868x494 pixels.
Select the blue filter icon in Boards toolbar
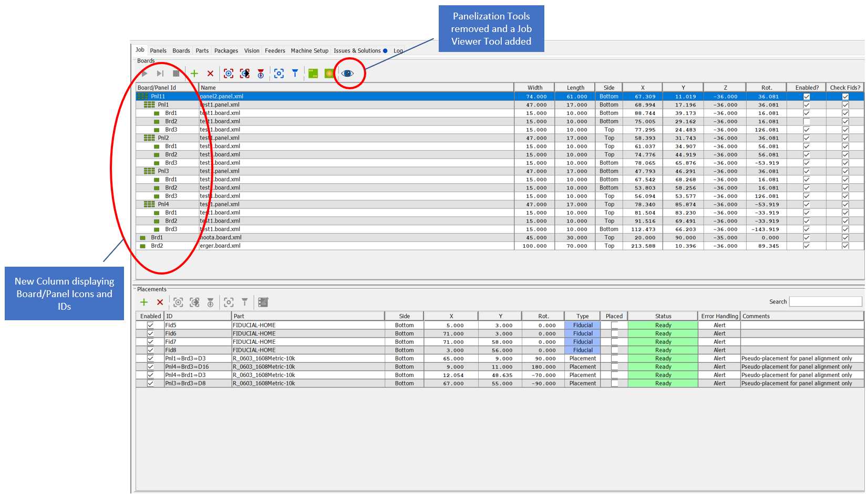295,73
